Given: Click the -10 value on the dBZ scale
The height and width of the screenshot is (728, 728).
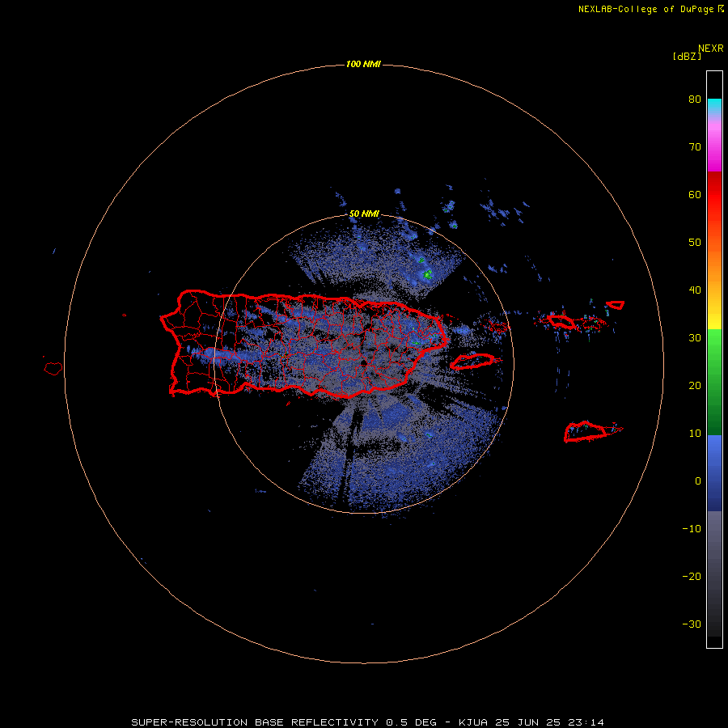Looking at the screenshot, I should click(x=692, y=529).
